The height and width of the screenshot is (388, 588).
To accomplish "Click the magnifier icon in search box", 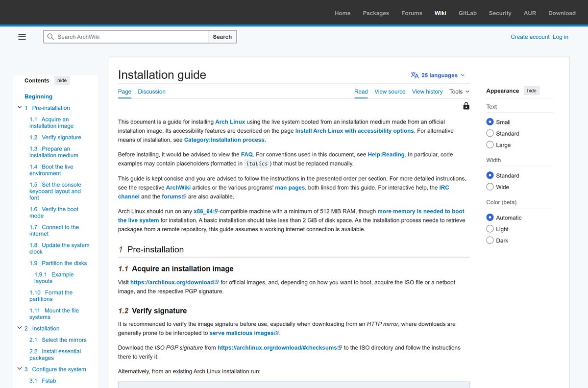I will (50, 37).
